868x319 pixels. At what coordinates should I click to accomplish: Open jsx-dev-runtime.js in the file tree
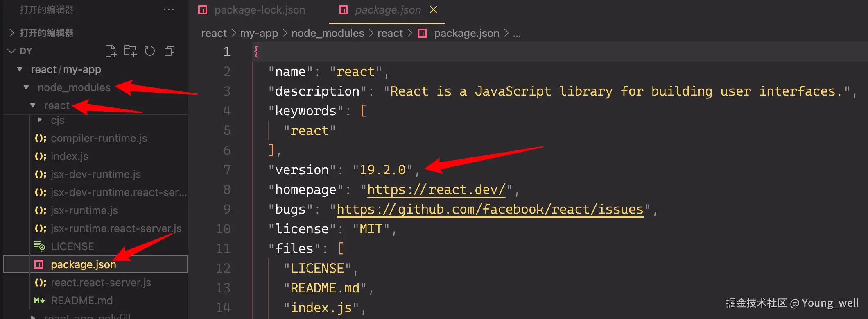95,174
